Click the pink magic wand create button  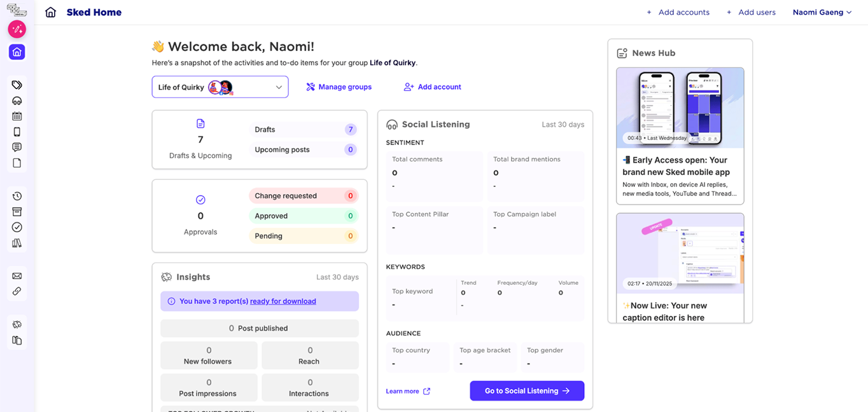point(17,29)
